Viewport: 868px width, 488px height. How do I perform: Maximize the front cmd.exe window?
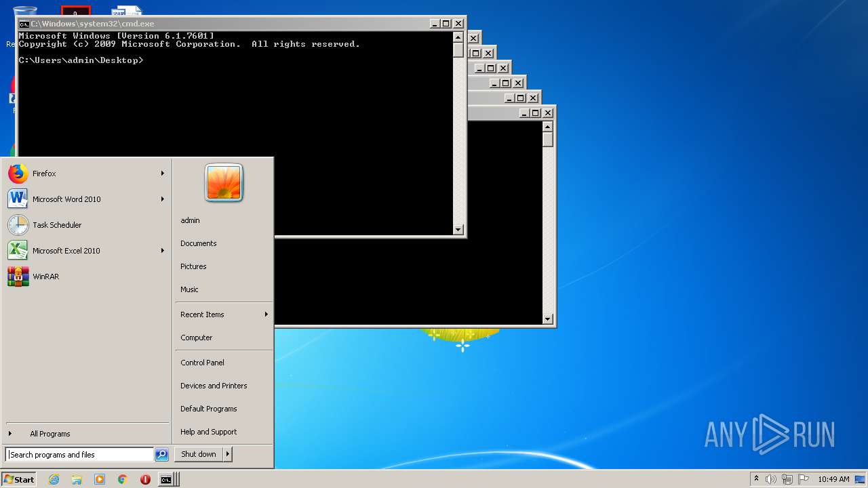446,24
